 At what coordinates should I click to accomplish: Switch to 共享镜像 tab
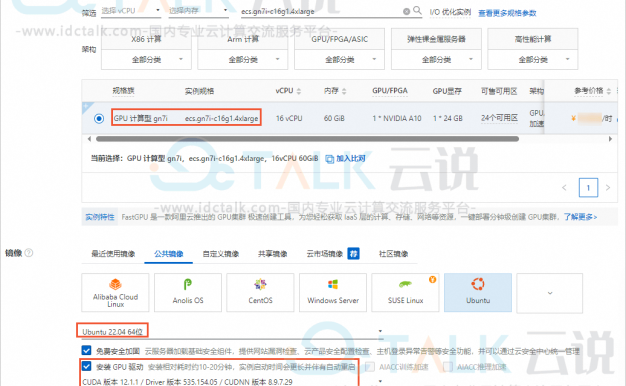[x=273, y=253]
